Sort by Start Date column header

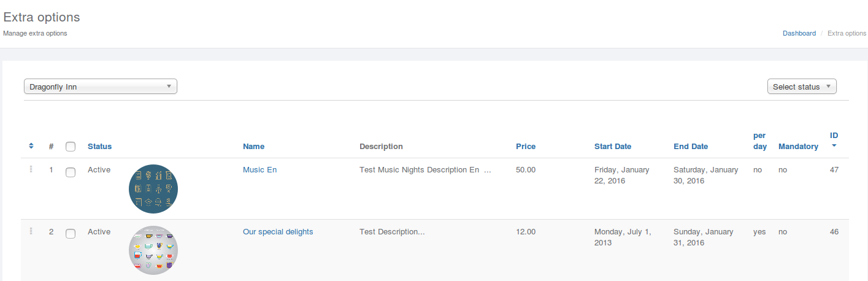[x=613, y=146]
